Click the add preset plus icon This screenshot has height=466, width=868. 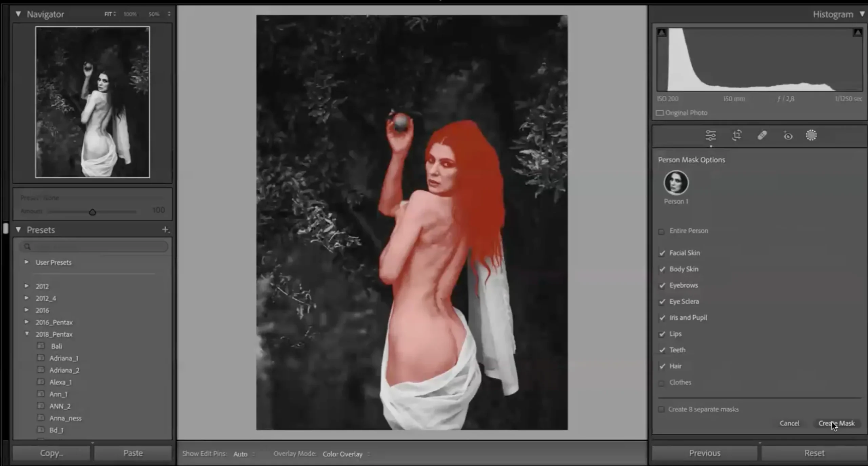[x=165, y=230]
